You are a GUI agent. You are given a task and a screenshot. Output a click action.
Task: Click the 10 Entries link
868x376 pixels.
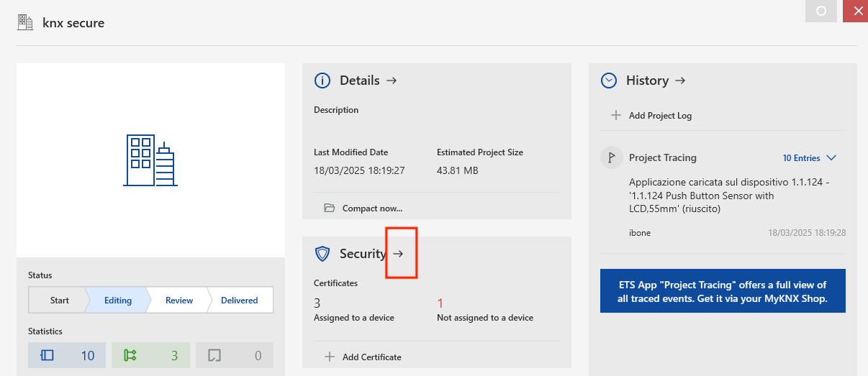801,157
